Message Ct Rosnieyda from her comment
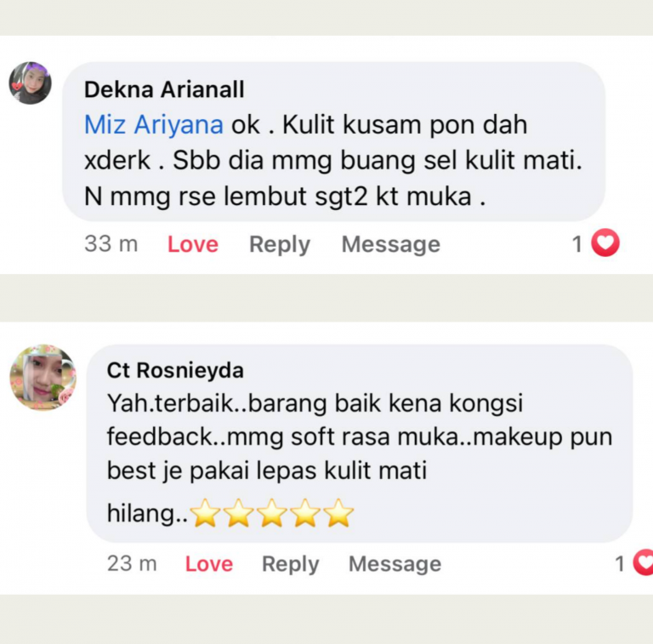 [395, 564]
